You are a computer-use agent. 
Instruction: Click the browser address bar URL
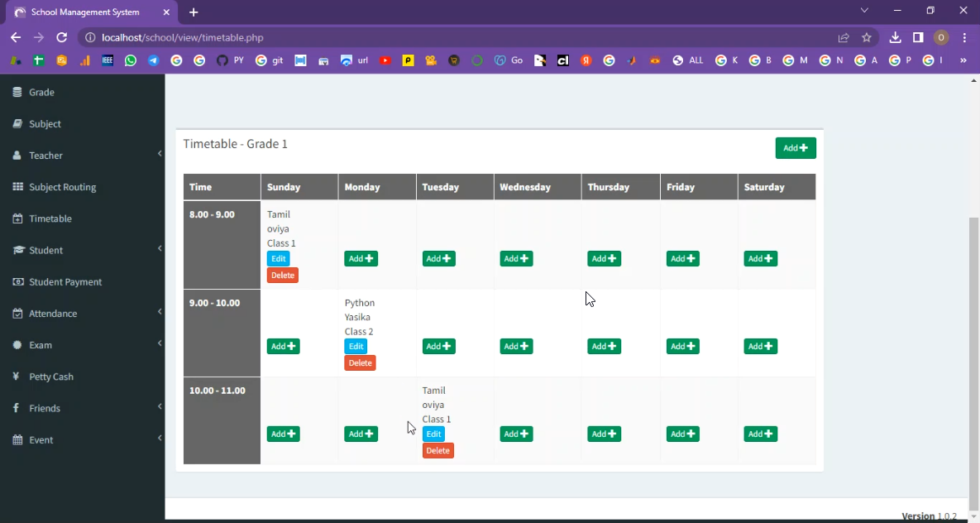[182, 37]
